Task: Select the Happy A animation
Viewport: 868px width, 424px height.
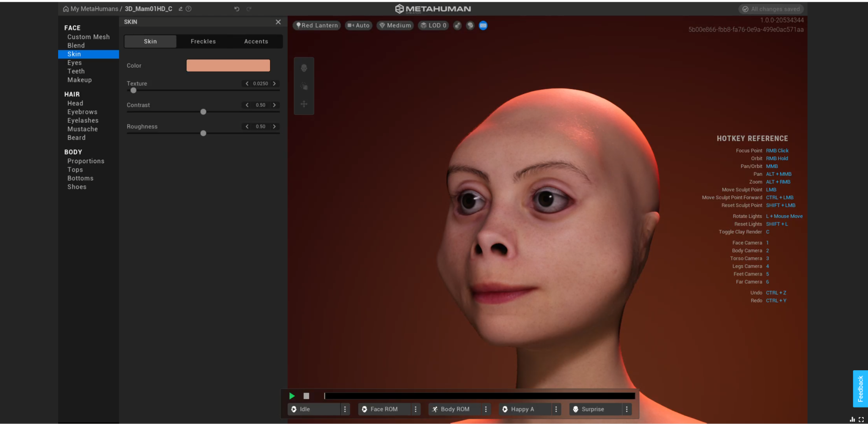Action: pyautogui.click(x=525, y=409)
